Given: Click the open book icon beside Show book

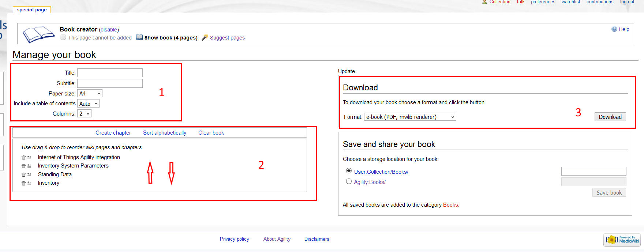Looking at the screenshot, I should (139, 37).
